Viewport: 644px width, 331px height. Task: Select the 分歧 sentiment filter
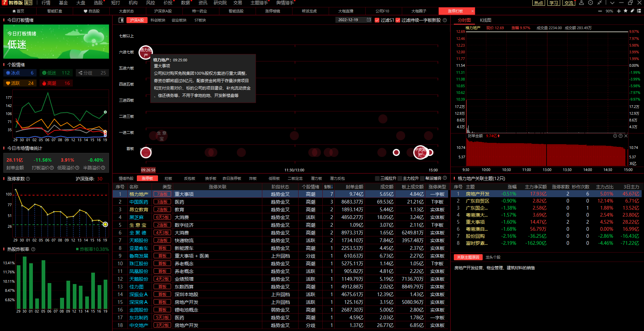pyautogui.click(x=92, y=73)
